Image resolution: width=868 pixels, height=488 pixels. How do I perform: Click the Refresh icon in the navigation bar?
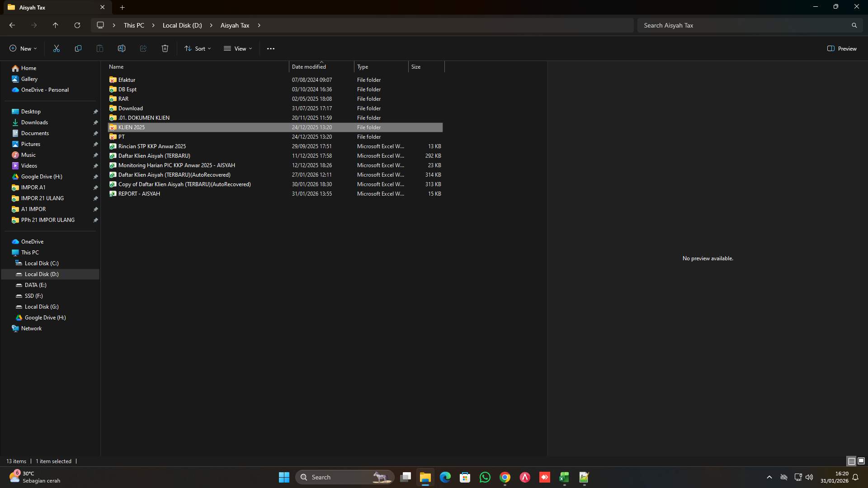click(x=77, y=25)
